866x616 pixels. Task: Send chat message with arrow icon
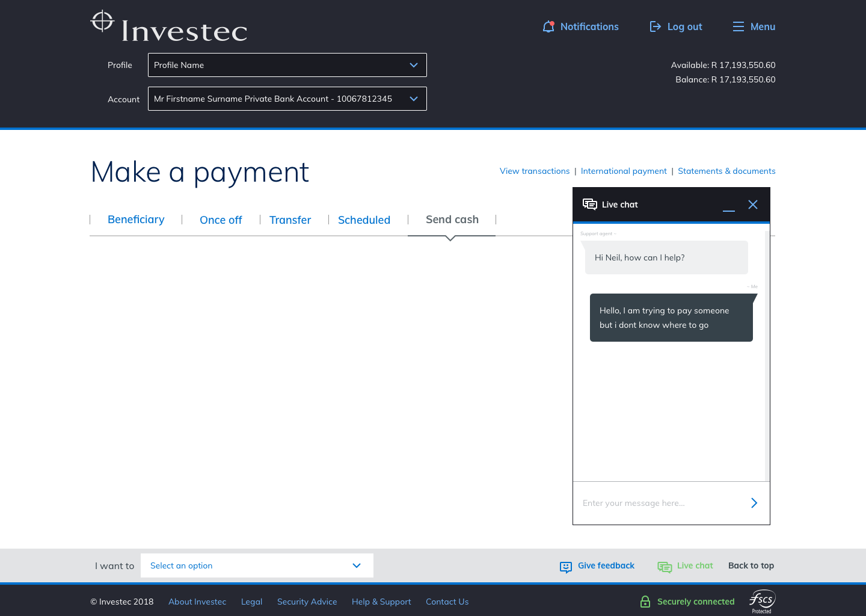(x=754, y=503)
